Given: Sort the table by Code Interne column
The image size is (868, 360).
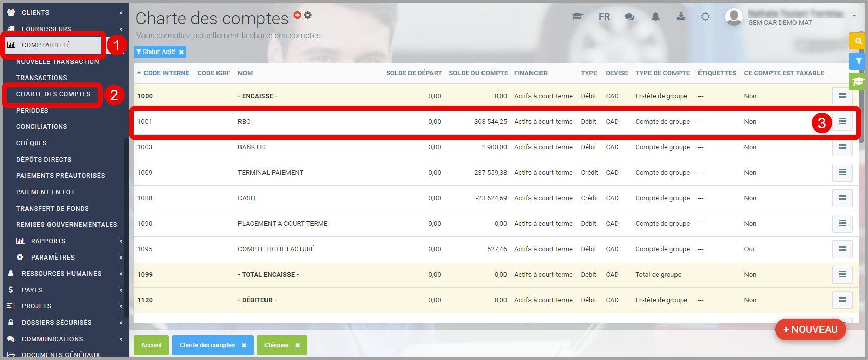Looking at the screenshot, I should [166, 73].
